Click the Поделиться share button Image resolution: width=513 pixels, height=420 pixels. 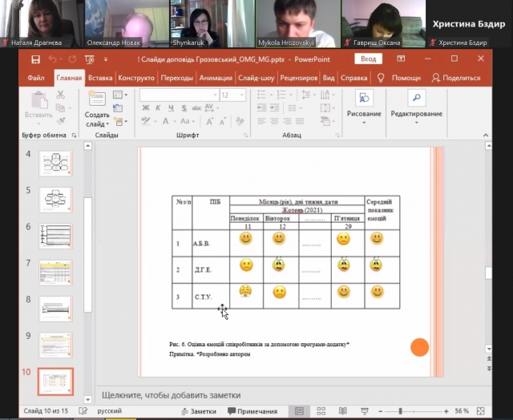(458, 78)
